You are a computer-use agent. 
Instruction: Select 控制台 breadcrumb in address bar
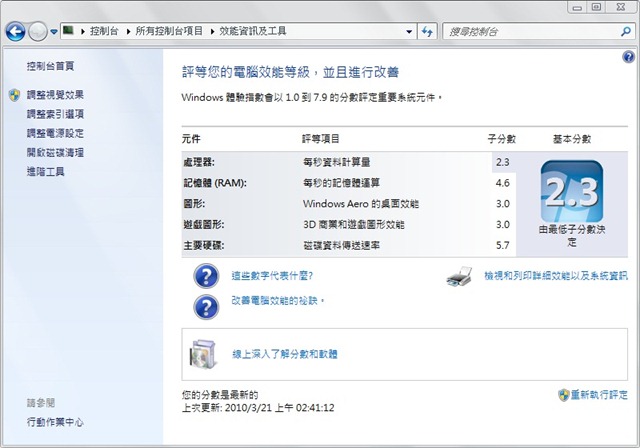coord(104,31)
